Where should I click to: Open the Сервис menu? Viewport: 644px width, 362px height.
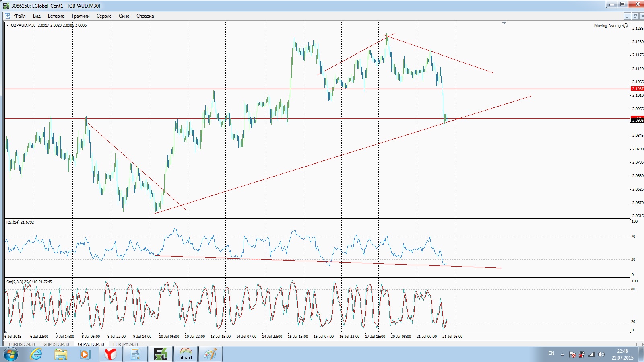pos(104,16)
